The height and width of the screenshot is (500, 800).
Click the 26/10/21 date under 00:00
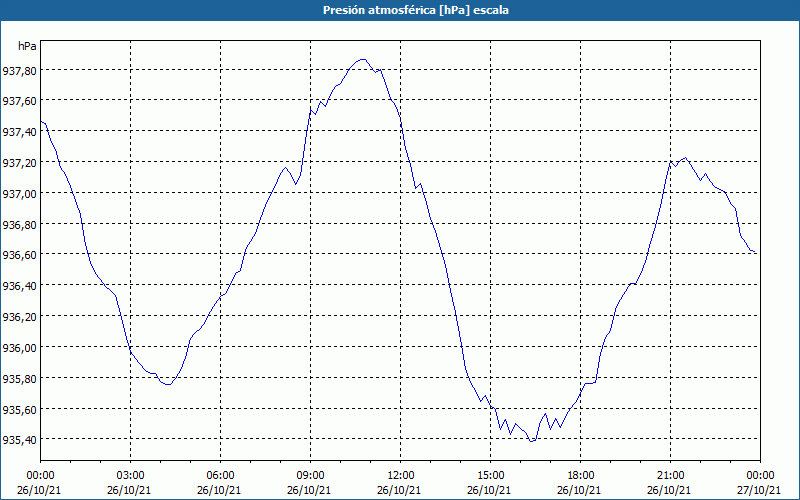coord(39,490)
